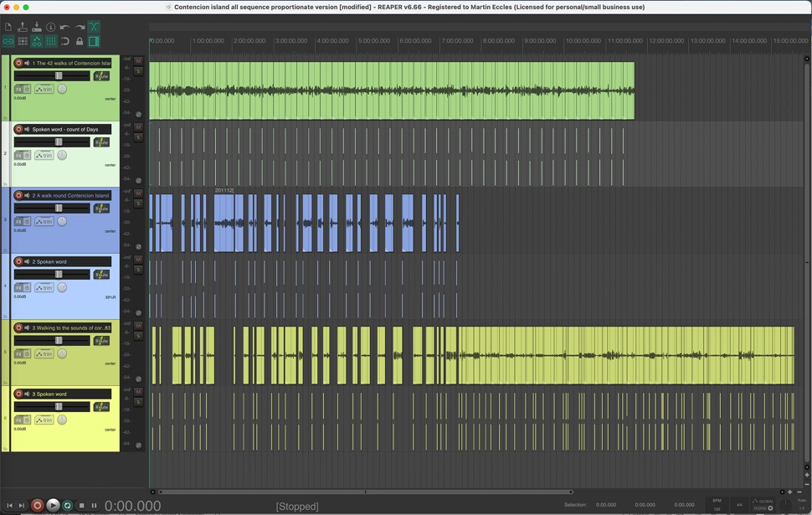
Task: Arm recording on the '2 Spoken word' track
Action: click(x=18, y=261)
